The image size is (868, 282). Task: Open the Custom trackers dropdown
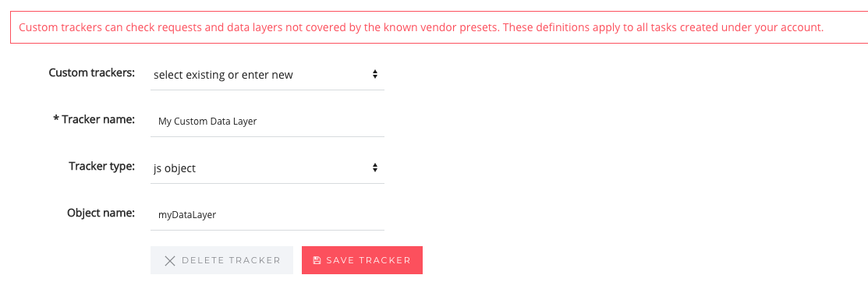267,75
